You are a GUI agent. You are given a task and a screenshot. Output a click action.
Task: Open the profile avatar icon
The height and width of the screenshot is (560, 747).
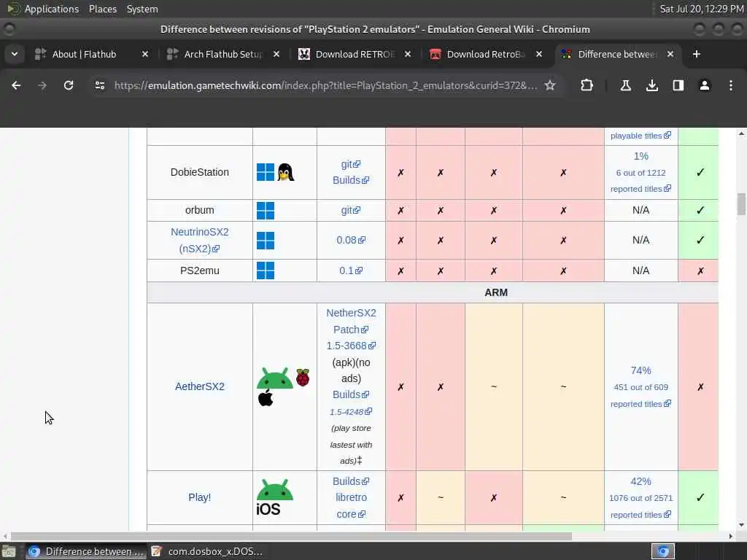point(705,85)
